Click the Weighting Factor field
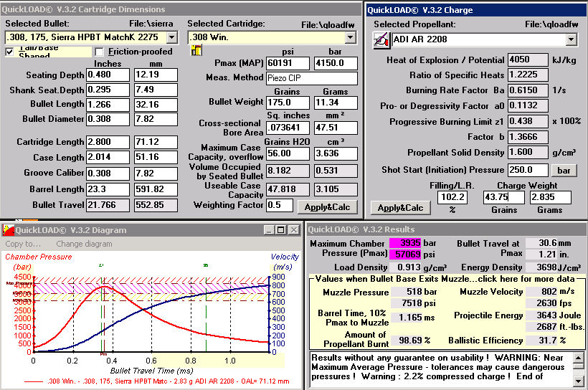 [x=280, y=205]
